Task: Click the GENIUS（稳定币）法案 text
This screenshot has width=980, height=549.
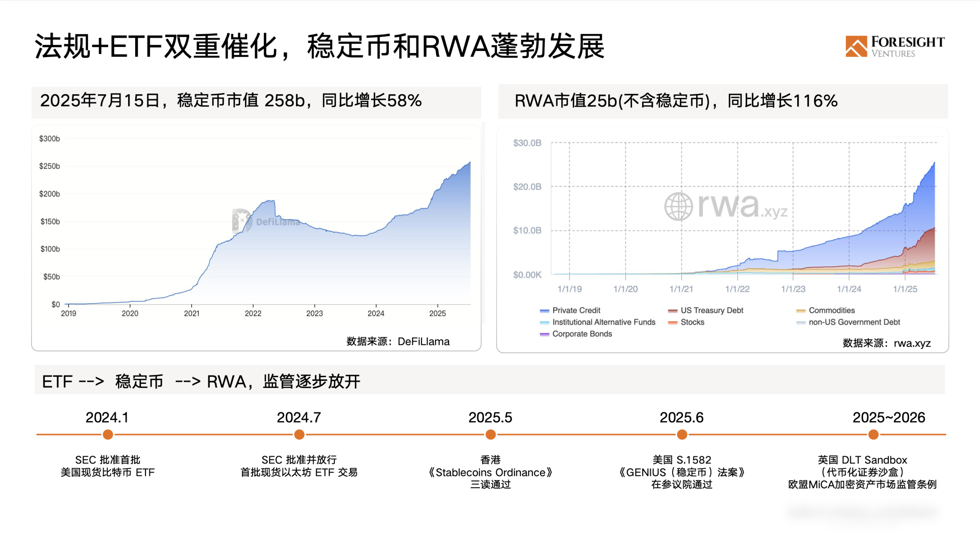Action: (682, 472)
